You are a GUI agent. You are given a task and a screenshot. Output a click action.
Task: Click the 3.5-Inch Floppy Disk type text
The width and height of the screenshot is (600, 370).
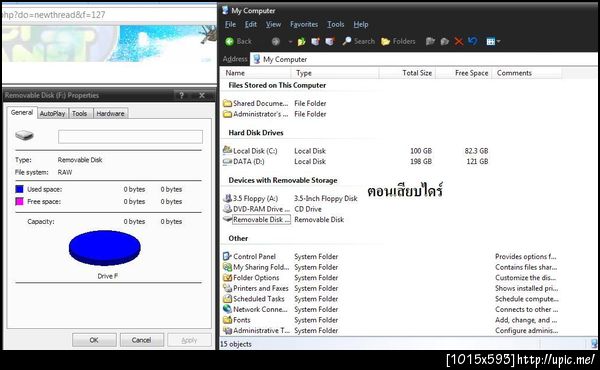[x=326, y=198]
